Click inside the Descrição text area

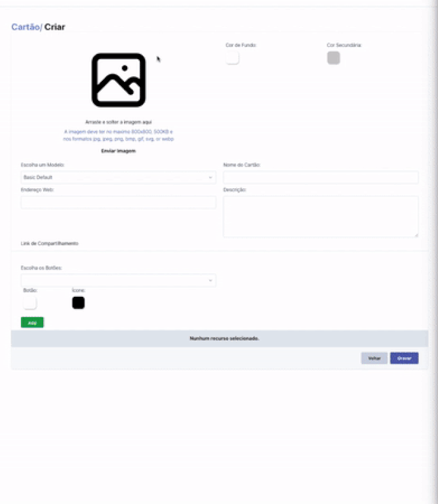pos(320,217)
